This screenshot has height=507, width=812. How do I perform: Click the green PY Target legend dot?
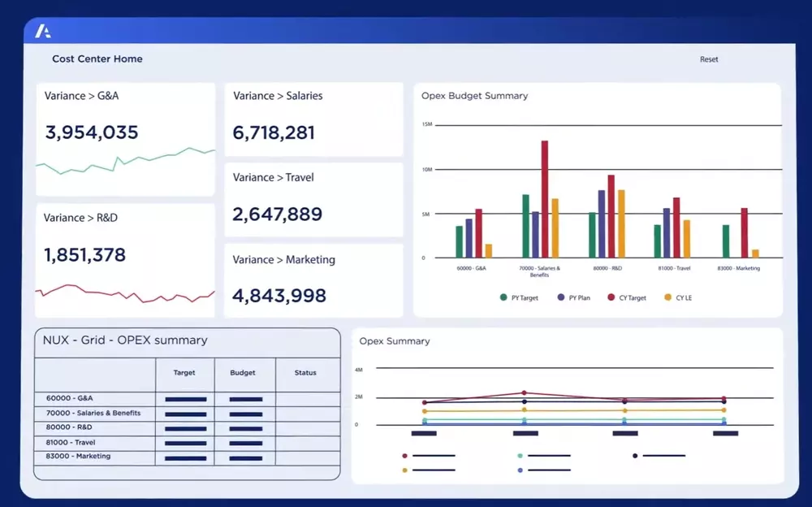point(503,297)
